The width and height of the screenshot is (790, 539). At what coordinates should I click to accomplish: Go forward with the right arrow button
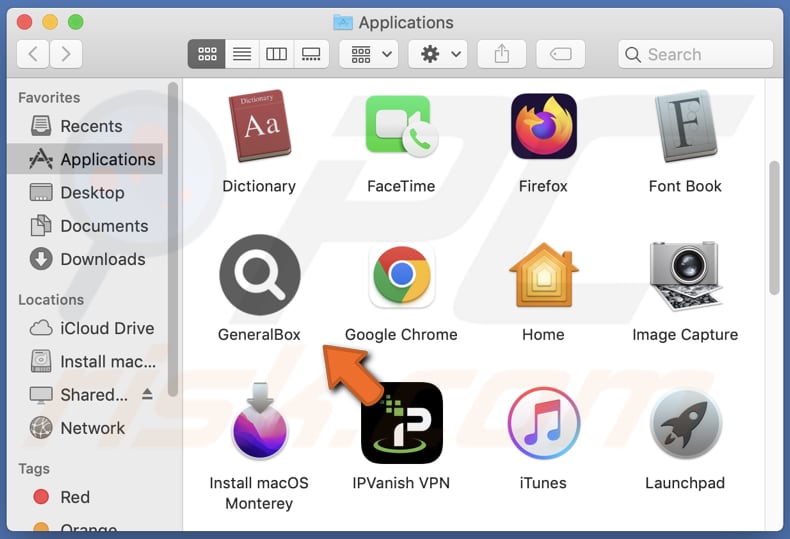pyautogui.click(x=66, y=54)
